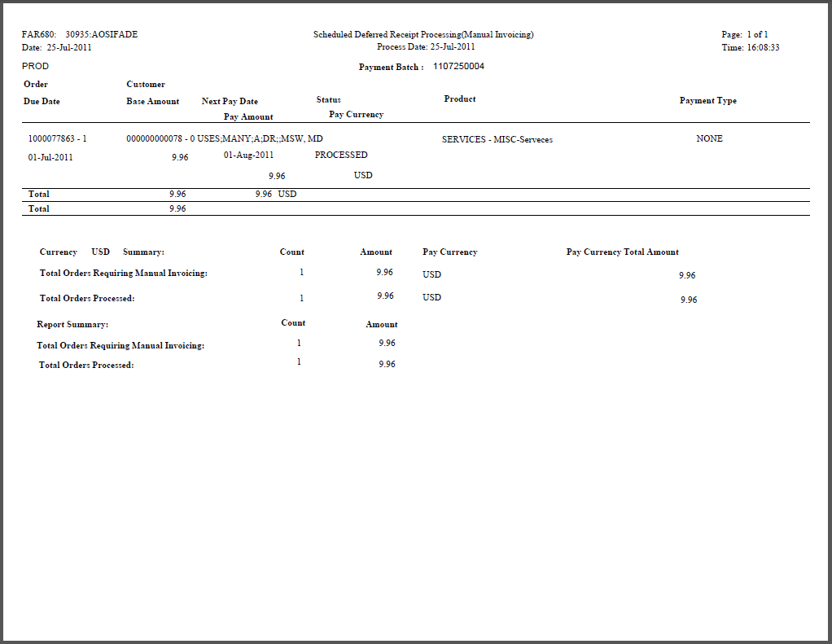This screenshot has width=832, height=644.
Task: Select the "Payment Type" column header
Action: coord(707,101)
